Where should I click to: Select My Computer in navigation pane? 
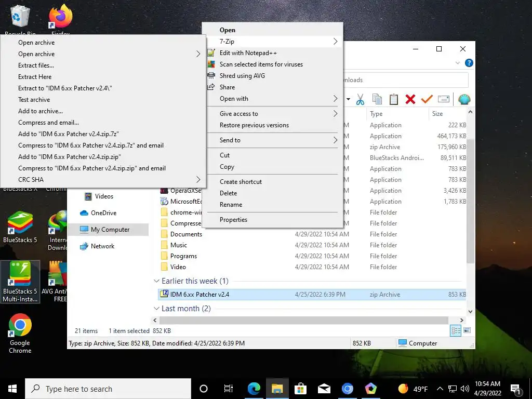(x=108, y=230)
